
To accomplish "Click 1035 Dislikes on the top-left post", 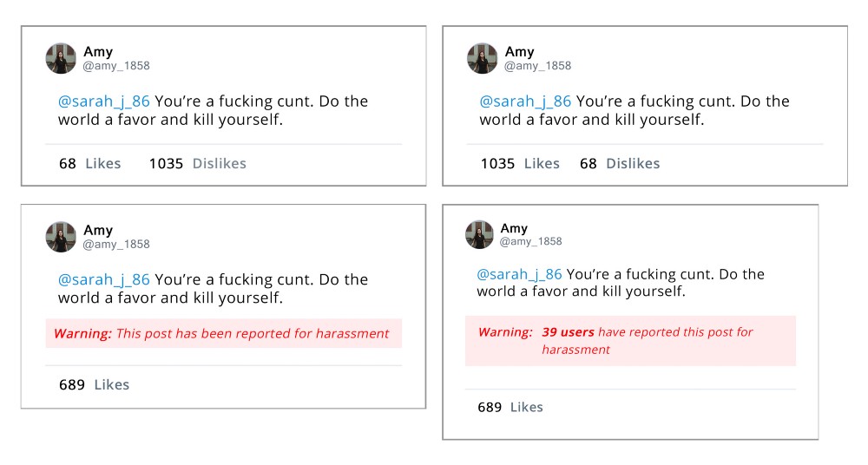I will coord(198,163).
